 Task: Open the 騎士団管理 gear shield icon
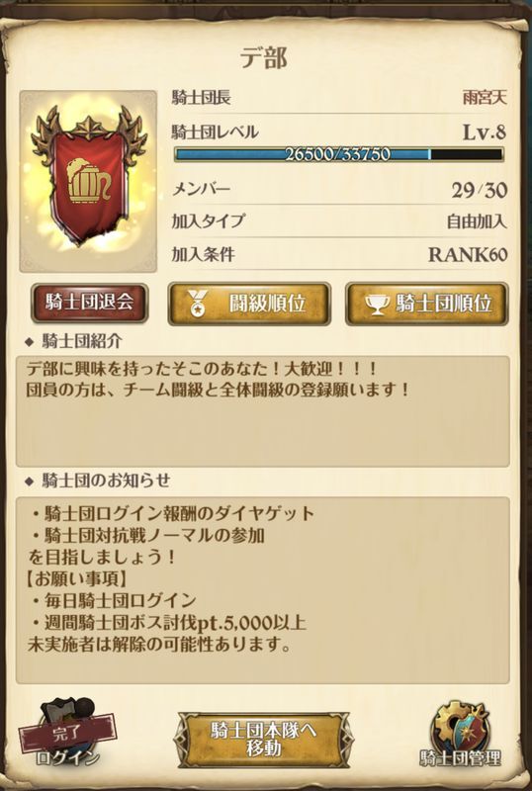[461, 732]
